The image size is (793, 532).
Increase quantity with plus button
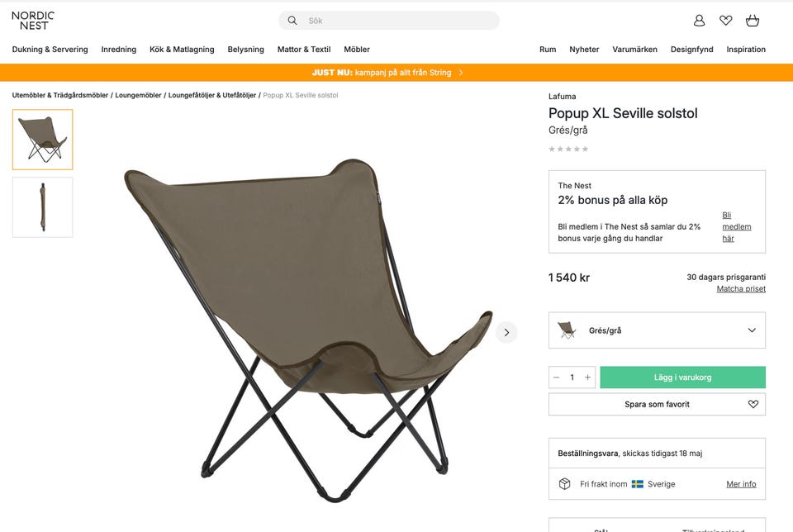coord(588,378)
